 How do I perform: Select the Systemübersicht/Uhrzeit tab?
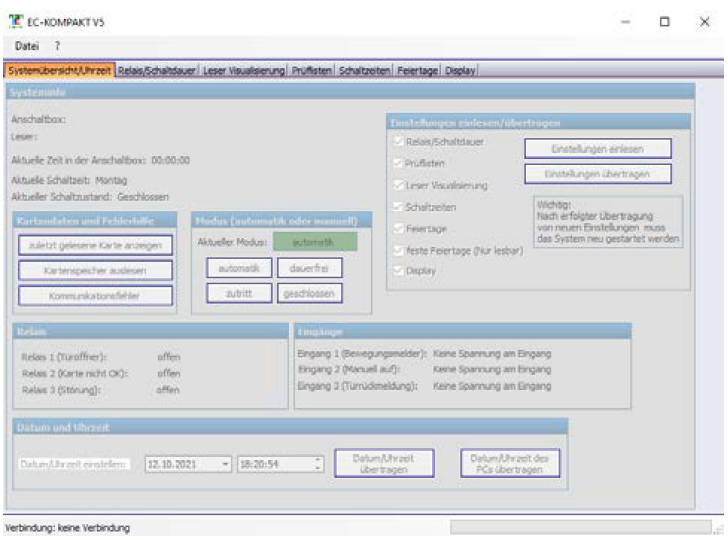tap(59, 71)
